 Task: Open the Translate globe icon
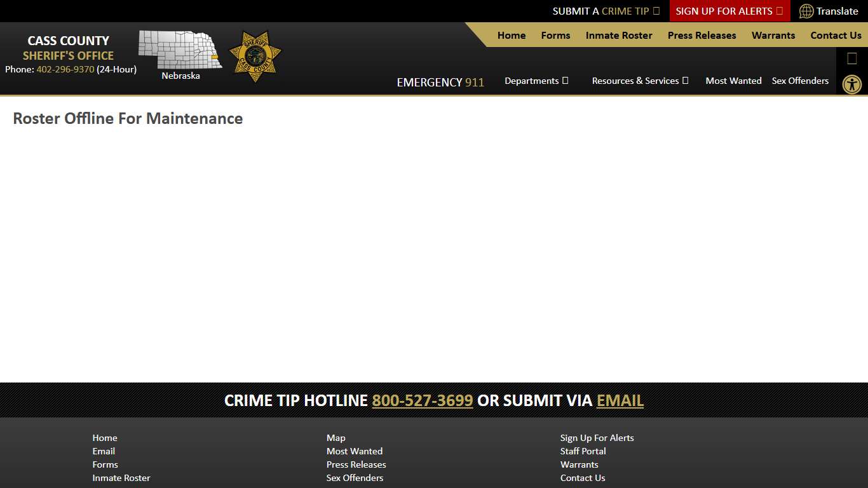pyautogui.click(x=806, y=11)
